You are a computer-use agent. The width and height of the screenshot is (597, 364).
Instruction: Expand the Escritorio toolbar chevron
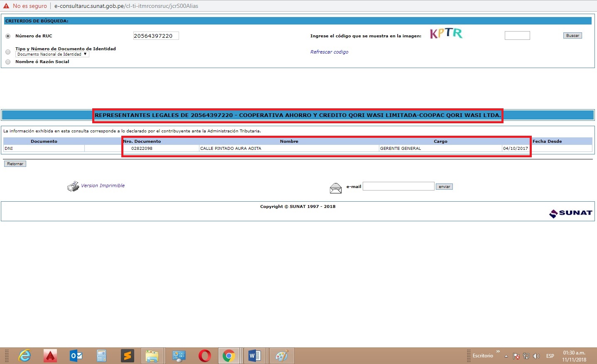[x=498, y=352]
